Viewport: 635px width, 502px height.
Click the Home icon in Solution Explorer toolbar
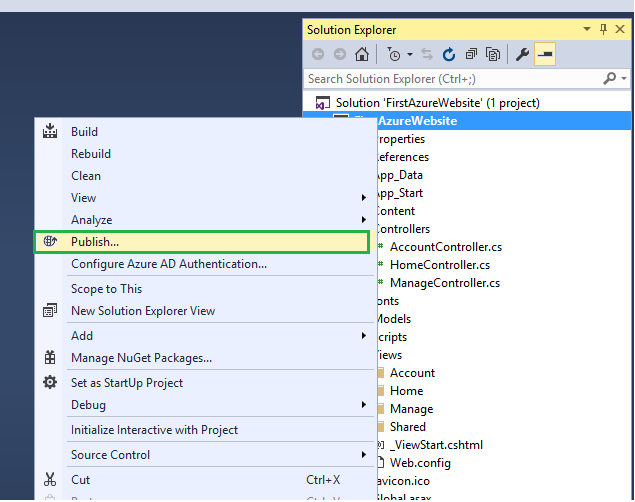coord(362,55)
